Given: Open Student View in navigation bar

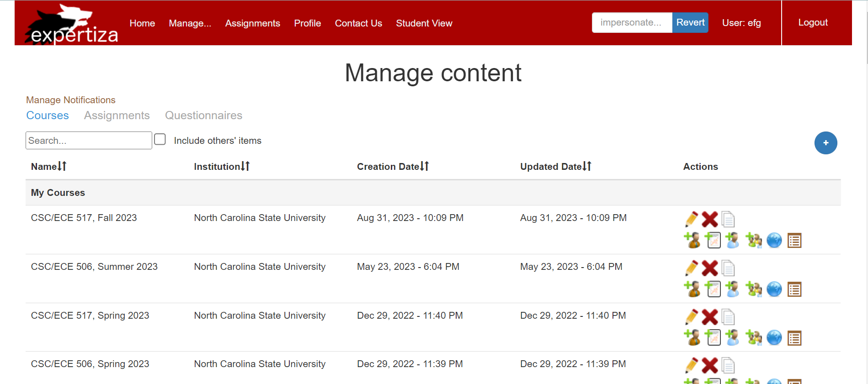Looking at the screenshot, I should tap(424, 23).
